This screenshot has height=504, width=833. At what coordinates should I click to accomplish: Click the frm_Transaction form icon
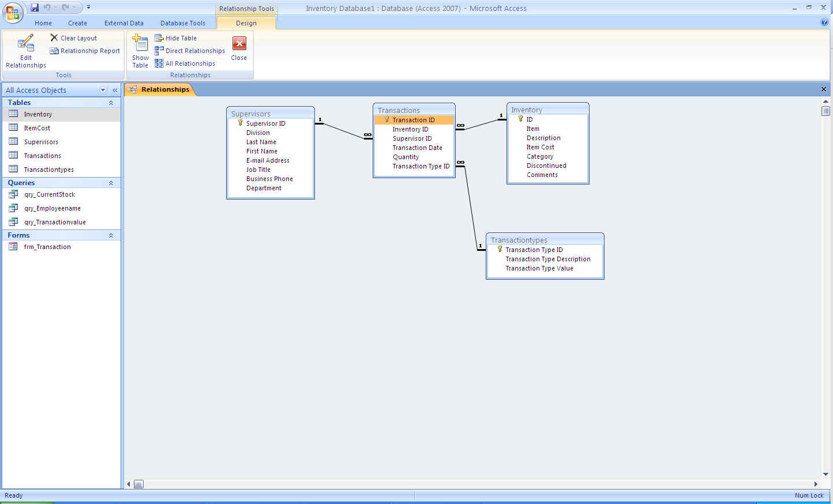tap(13, 247)
